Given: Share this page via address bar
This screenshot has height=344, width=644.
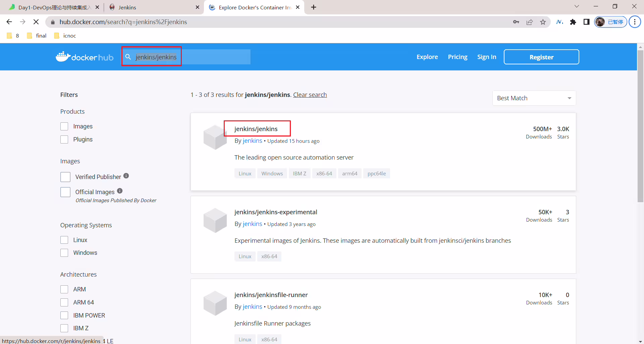Looking at the screenshot, I should (529, 22).
